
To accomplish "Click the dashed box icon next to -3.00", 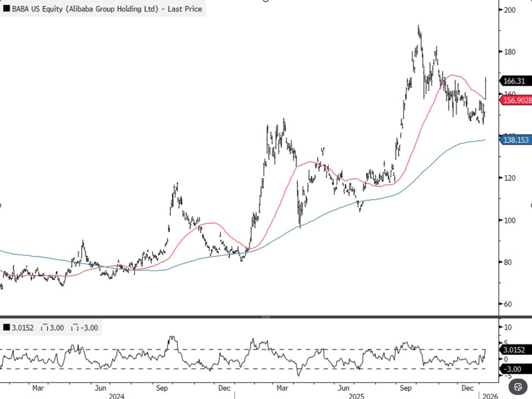I will (75, 328).
